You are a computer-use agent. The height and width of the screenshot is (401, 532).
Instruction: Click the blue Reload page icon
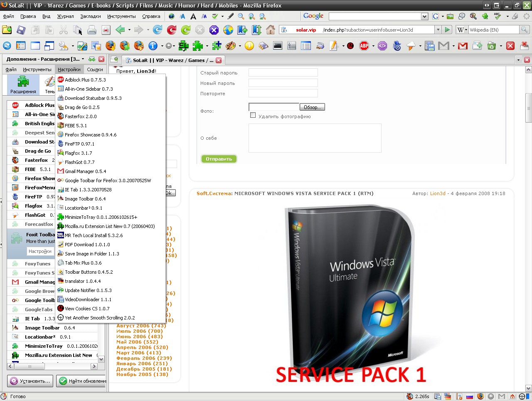tap(158, 30)
